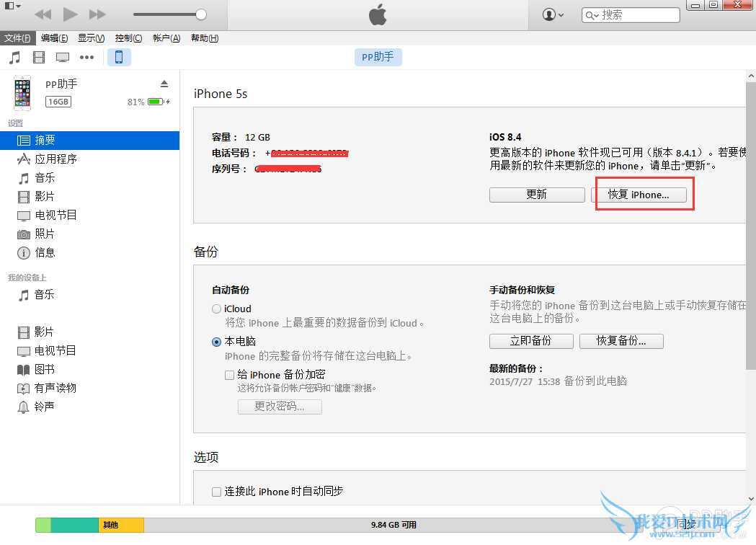Open the 文件 menu
Image resolution: width=756 pixels, height=545 pixels.
18,37
